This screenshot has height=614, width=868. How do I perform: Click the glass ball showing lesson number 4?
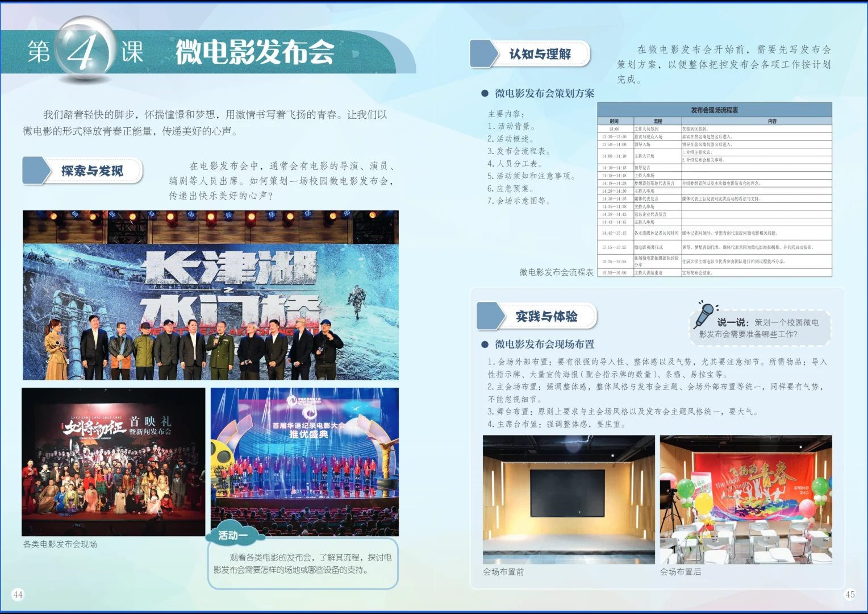click(85, 47)
